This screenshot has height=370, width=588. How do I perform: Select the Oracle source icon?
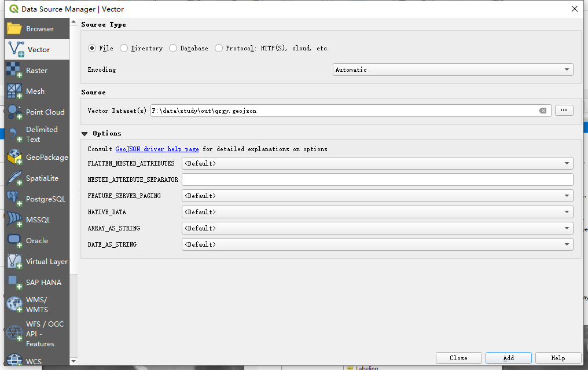coord(14,240)
